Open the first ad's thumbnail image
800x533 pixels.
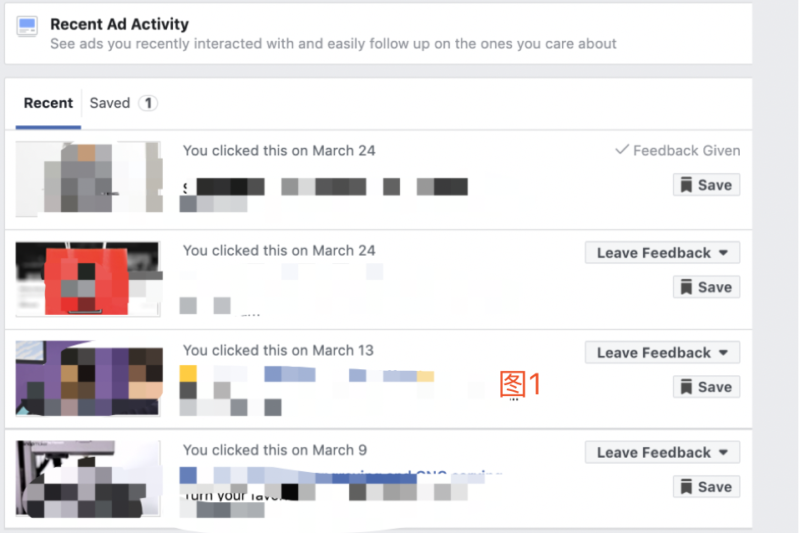88,177
